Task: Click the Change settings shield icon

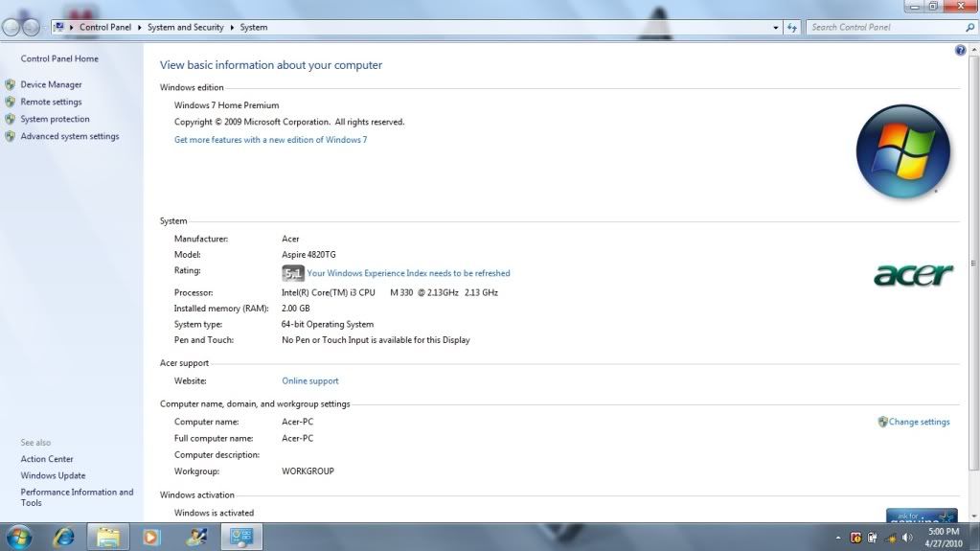Action: [x=882, y=423]
